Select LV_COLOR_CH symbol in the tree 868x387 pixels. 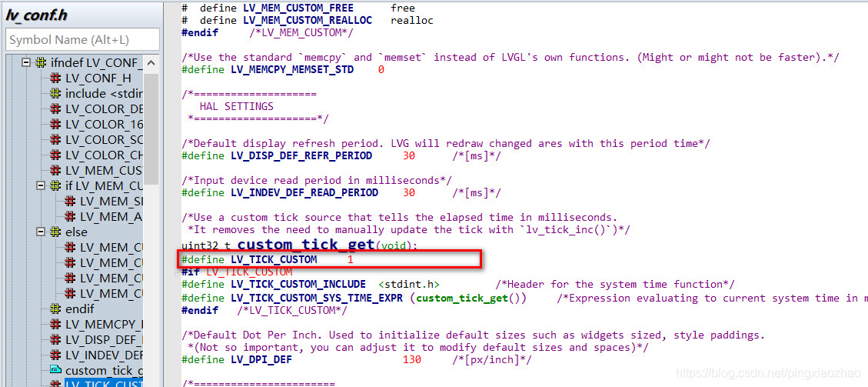pos(104,155)
